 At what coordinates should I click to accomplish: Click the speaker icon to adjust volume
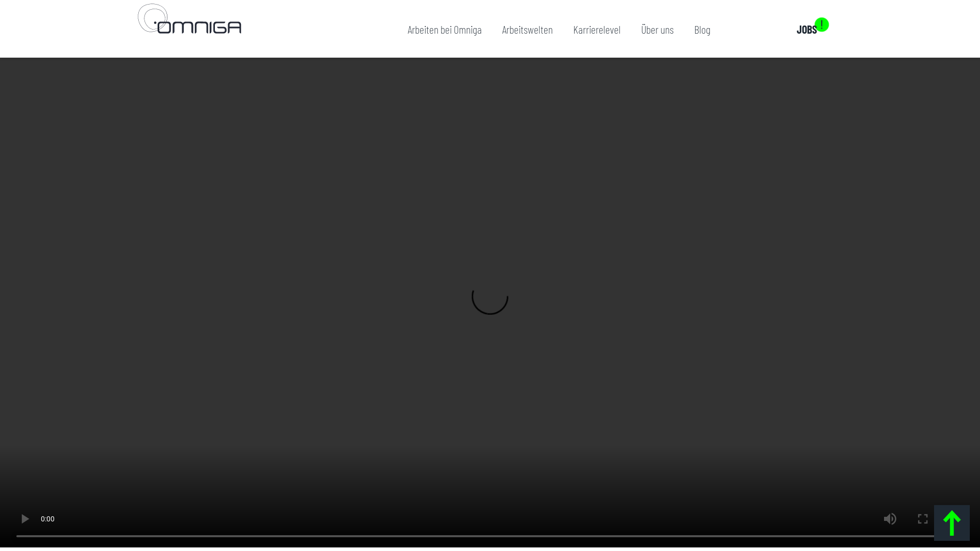pyautogui.click(x=890, y=519)
